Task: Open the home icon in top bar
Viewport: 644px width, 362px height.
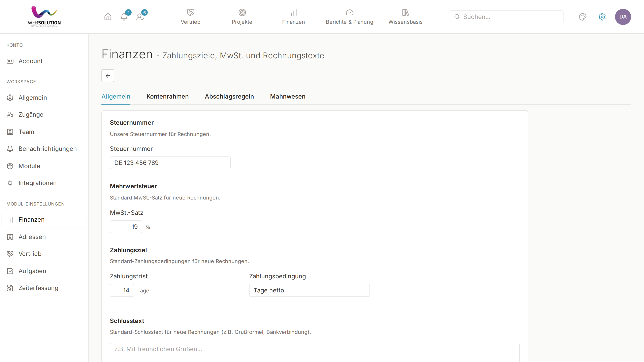Action: [108, 17]
